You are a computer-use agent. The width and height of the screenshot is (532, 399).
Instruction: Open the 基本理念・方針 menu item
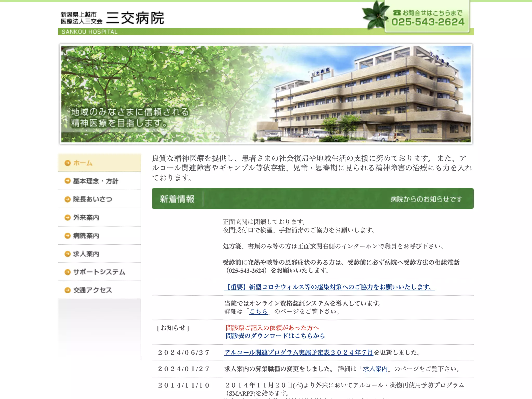click(x=99, y=181)
